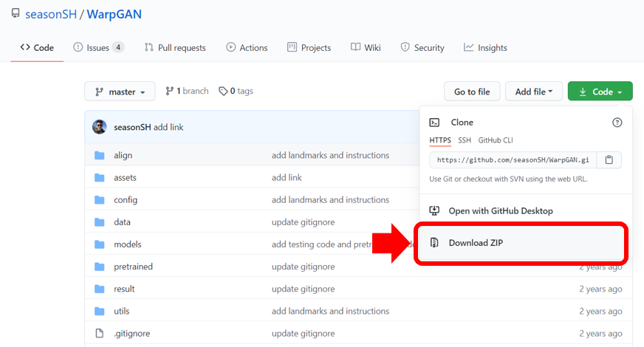Click the data folder icon

(100, 222)
